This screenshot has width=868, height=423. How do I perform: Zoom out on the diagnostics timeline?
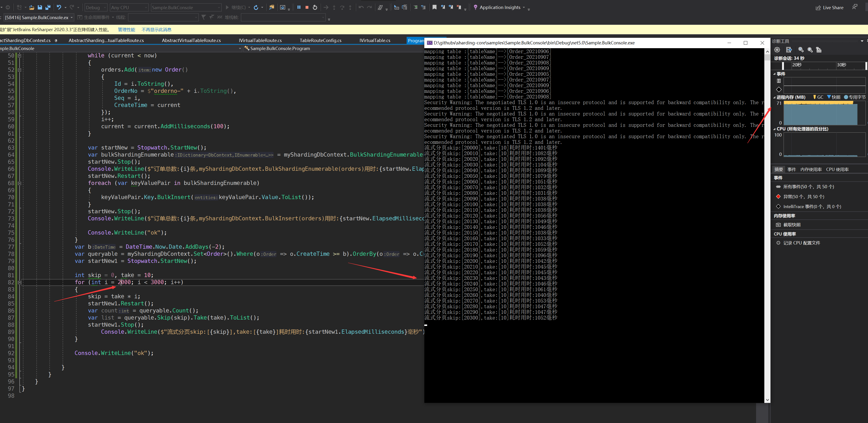pyautogui.click(x=810, y=50)
